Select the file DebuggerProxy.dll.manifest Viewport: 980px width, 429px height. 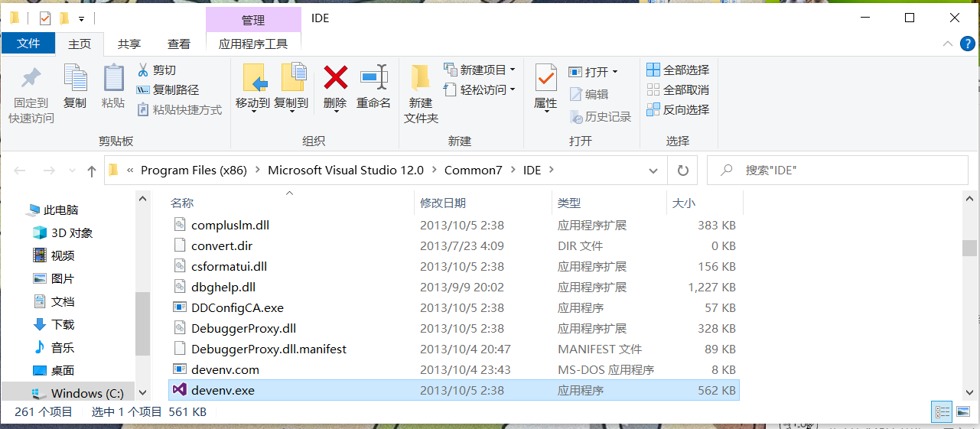click(x=454, y=349)
